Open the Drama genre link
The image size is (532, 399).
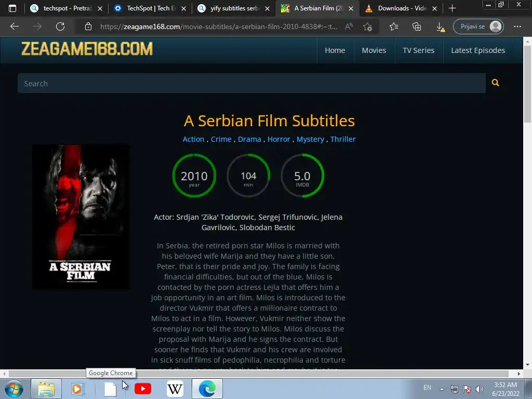[x=249, y=139]
